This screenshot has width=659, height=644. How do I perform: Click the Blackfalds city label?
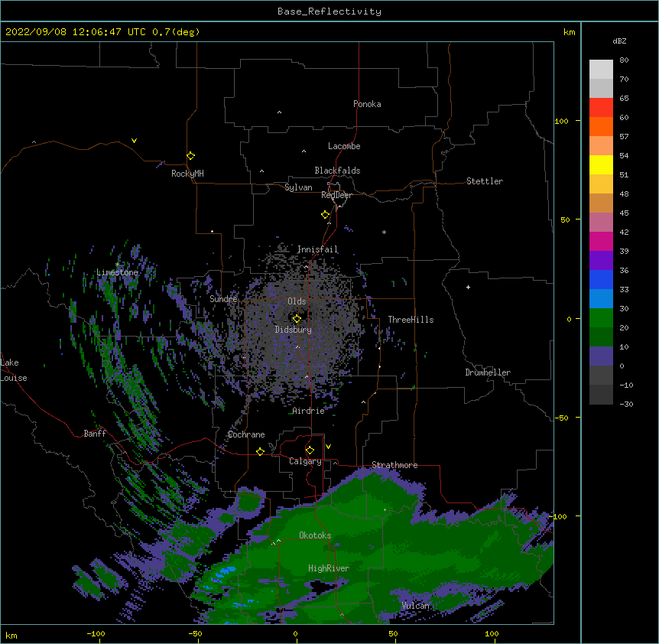[337, 171]
